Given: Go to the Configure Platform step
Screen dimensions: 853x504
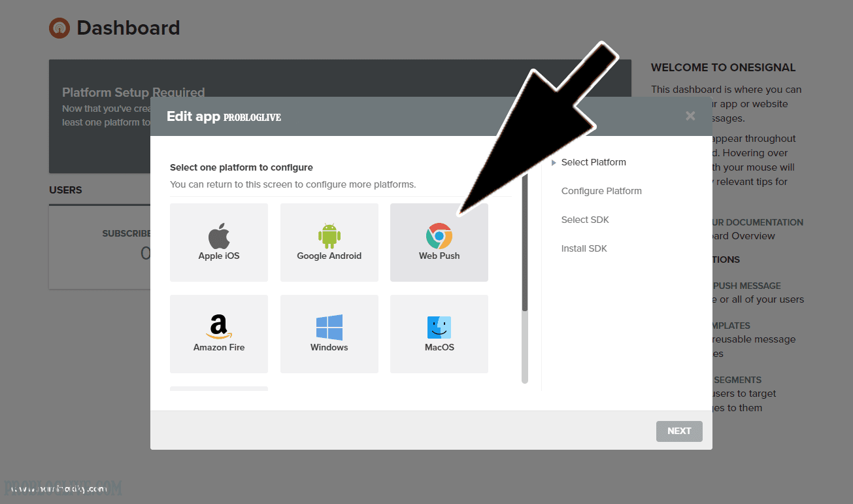Looking at the screenshot, I should [x=601, y=191].
